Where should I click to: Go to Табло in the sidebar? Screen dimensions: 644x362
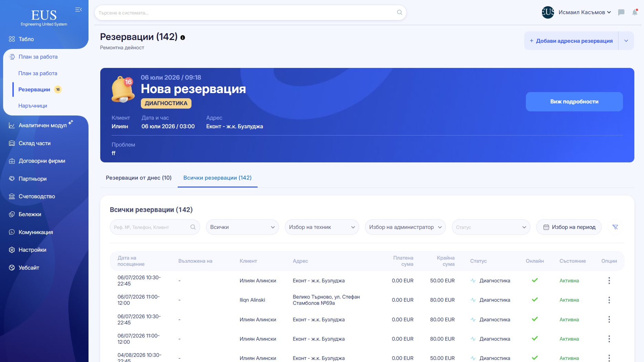26,39
